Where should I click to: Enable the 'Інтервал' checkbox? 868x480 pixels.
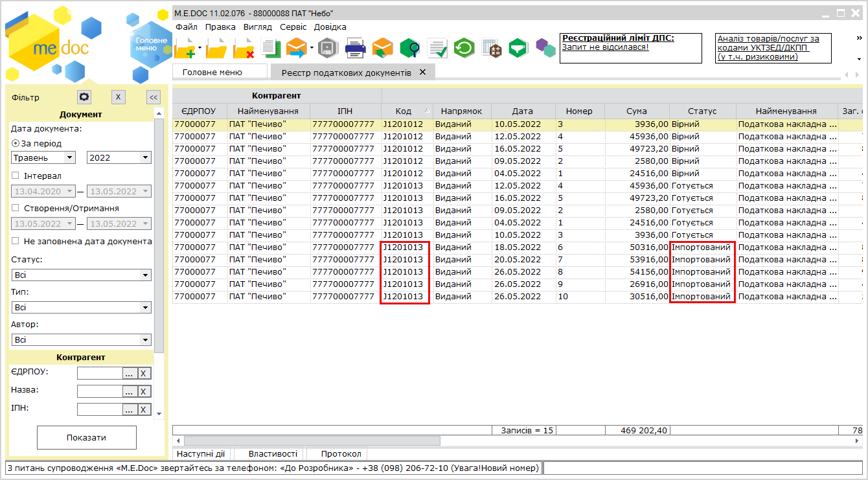point(16,176)
